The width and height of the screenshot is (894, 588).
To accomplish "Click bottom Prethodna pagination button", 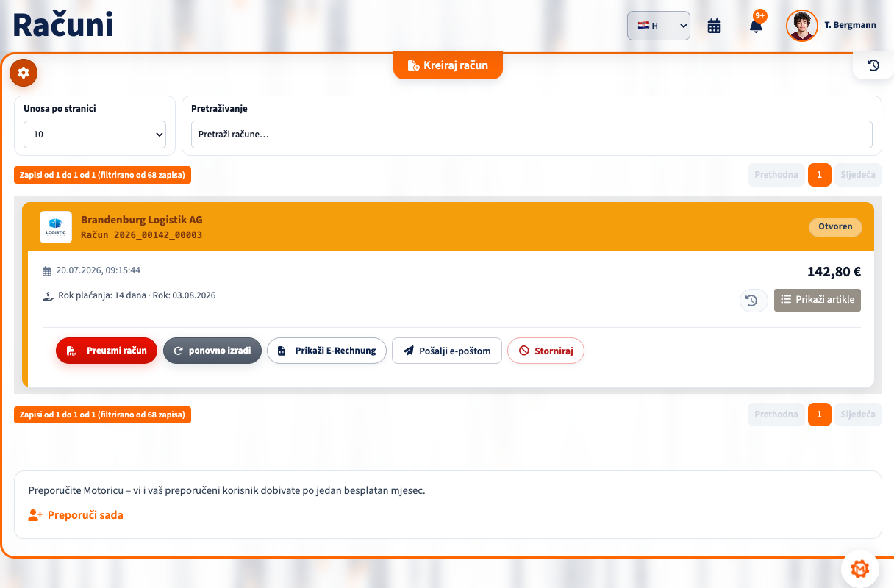I will (x=776, y=415).
